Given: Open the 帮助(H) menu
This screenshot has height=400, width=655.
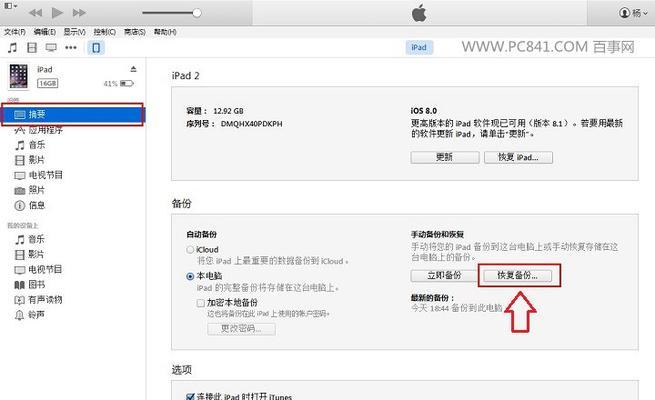Looking at the screenshot, I should coord(165,32).
